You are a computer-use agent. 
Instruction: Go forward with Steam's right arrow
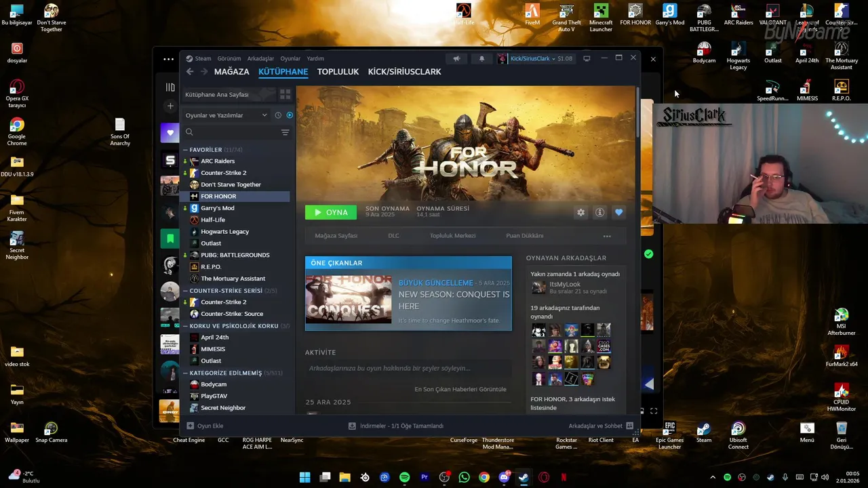(203, 71)
